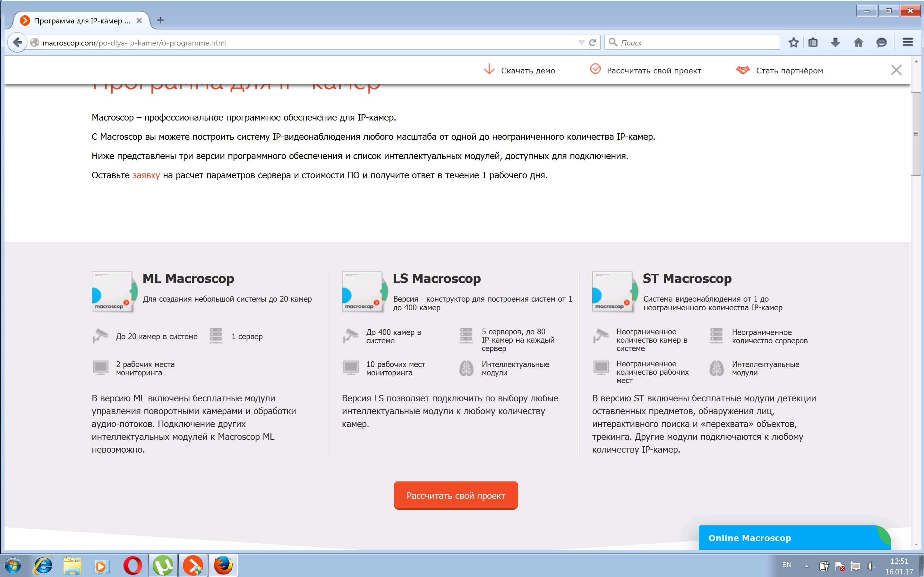Viewport: 924px width, 577px height.
Task: Click the checkmark icon near Рассчитать свой проект
Action: coord(596,69)
